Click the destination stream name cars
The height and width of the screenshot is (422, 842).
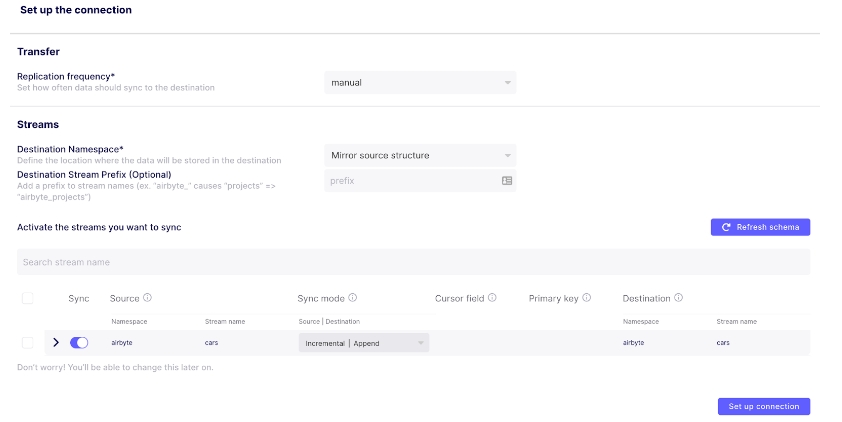coord(723,342)
